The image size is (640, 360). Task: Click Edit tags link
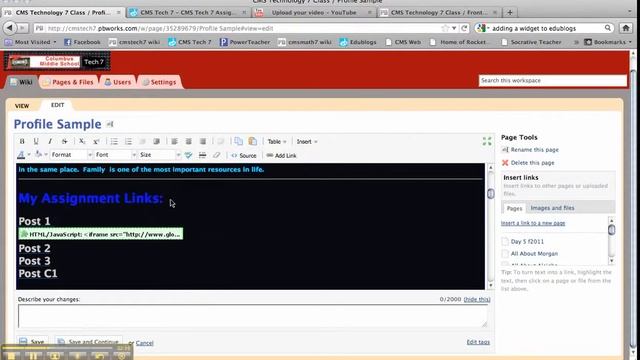click(x=478, y=342)
